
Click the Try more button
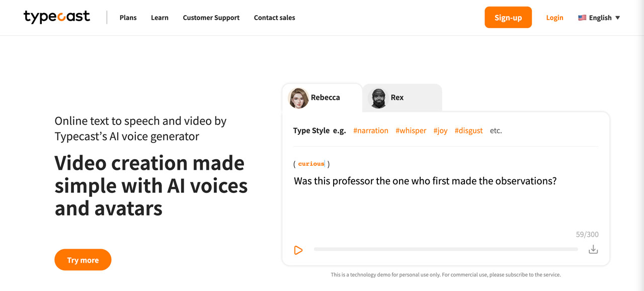tap(83, 260)
